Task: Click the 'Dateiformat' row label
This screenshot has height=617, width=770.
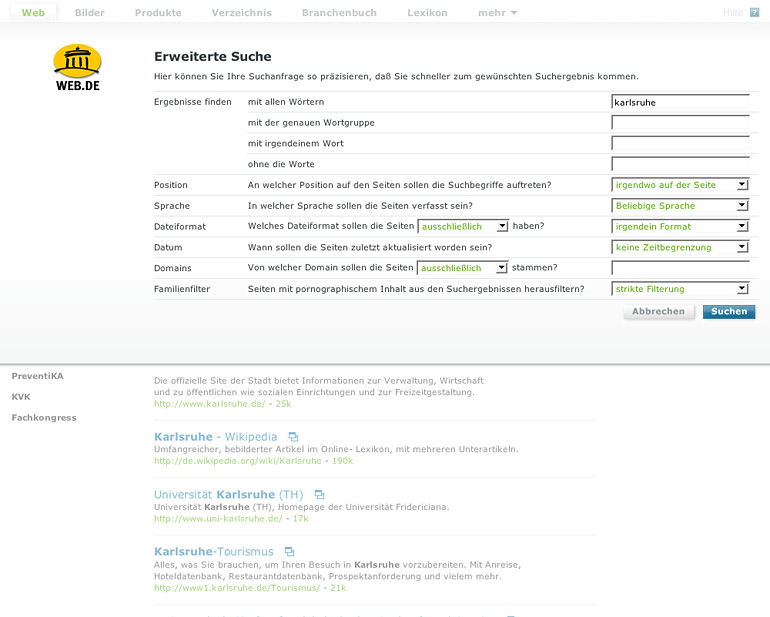Action: [180, 226]
